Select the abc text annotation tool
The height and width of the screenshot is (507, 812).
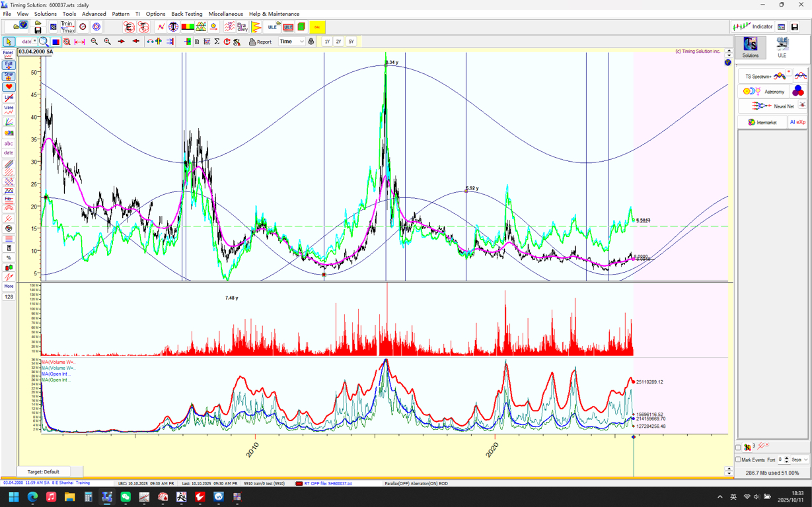tap(9, 143)
